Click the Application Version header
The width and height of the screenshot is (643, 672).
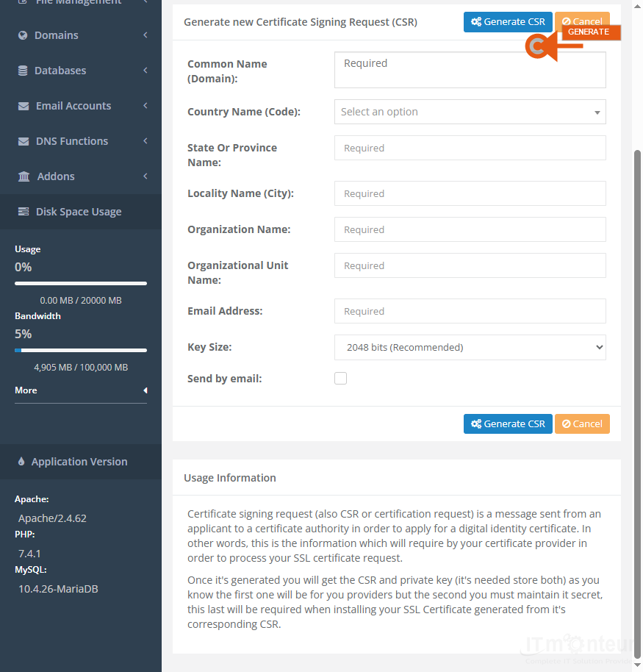[x=81, y=462]
